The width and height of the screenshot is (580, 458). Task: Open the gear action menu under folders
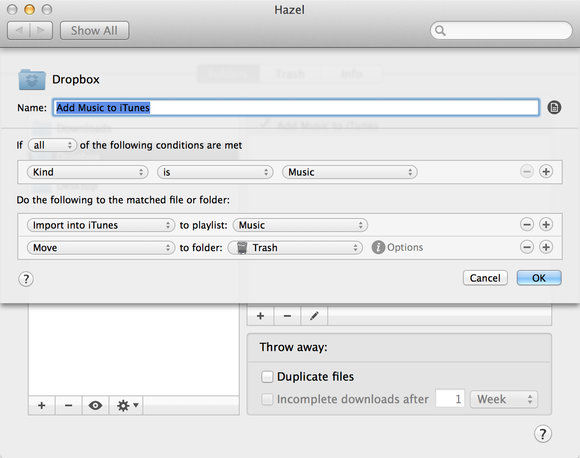[x=127, y=405]
